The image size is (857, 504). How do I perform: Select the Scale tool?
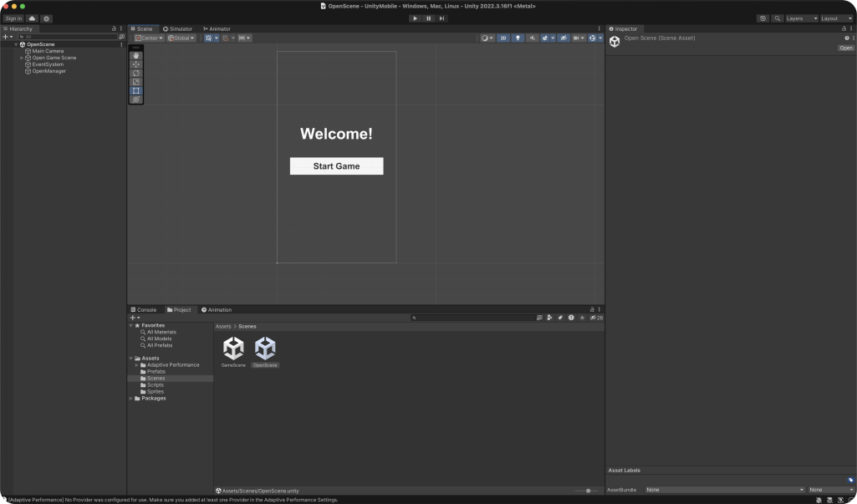tap(136, 82)
